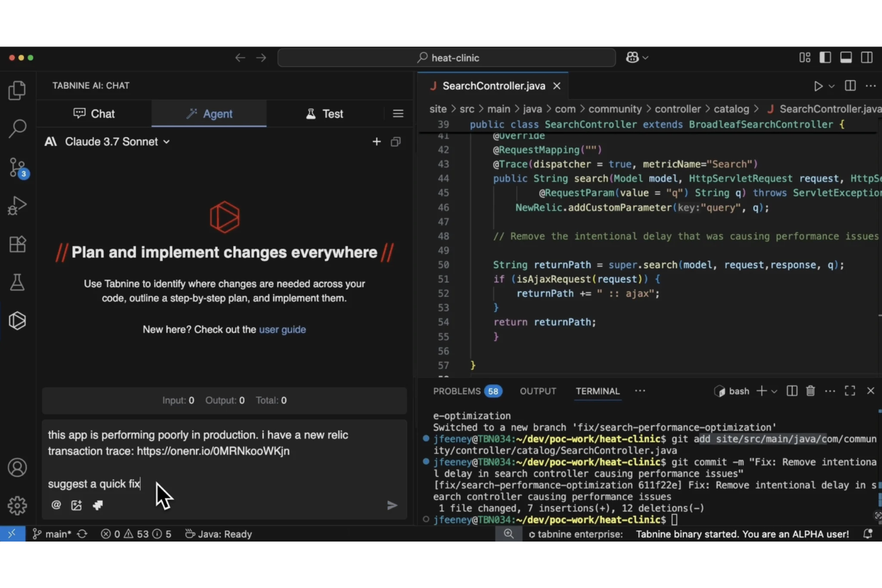This screenshot has width=882, height=588.
Task: Click 'tabnine enterprise:' status bar entry
Action: click(576, 534)
